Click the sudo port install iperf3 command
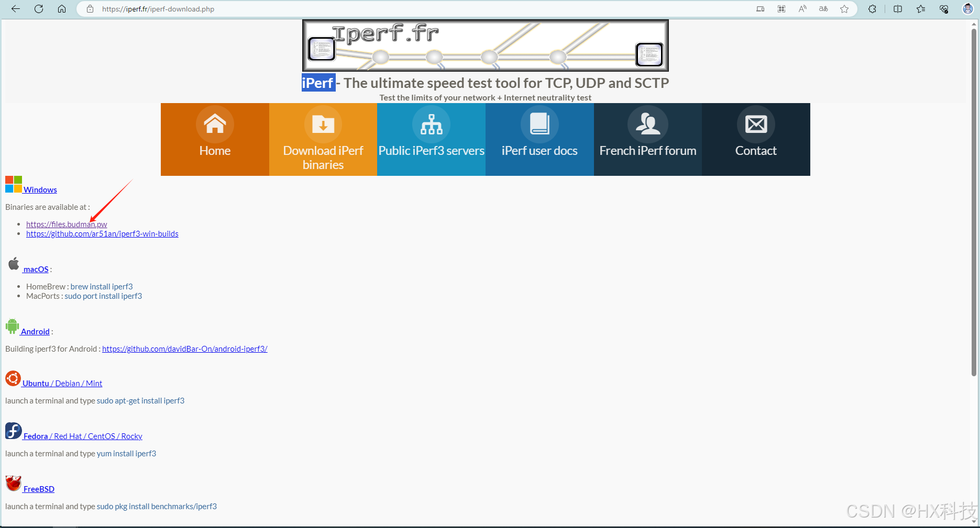The height and width of the screenshot is (528, 980). [103, 296]
